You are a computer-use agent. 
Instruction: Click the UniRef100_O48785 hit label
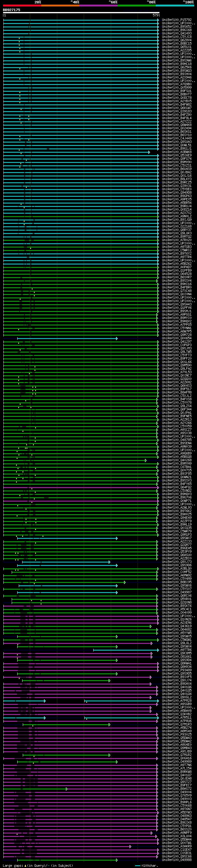coord(177,440)
